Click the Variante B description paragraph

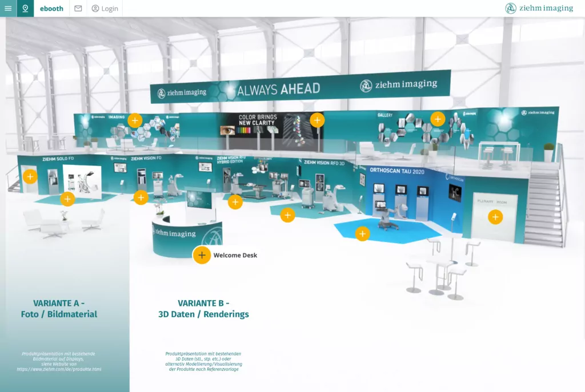pyautogui.click(x=204, y=361)
